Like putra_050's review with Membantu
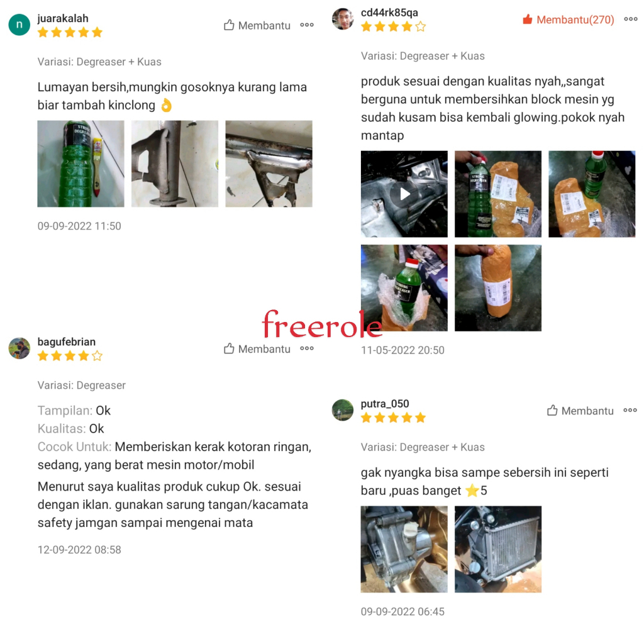The width and height of the screenshot is (644, 644). click(580, 411)
